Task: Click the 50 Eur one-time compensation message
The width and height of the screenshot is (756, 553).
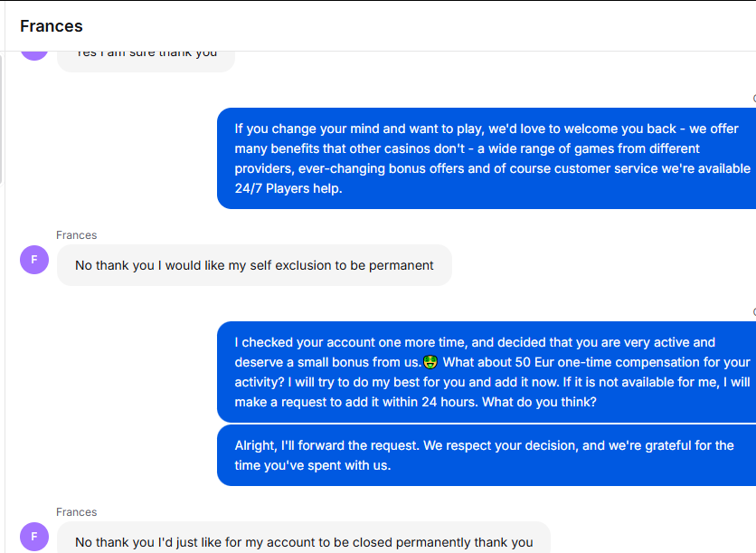Action: pyautogui.click(x=487, y=372)
